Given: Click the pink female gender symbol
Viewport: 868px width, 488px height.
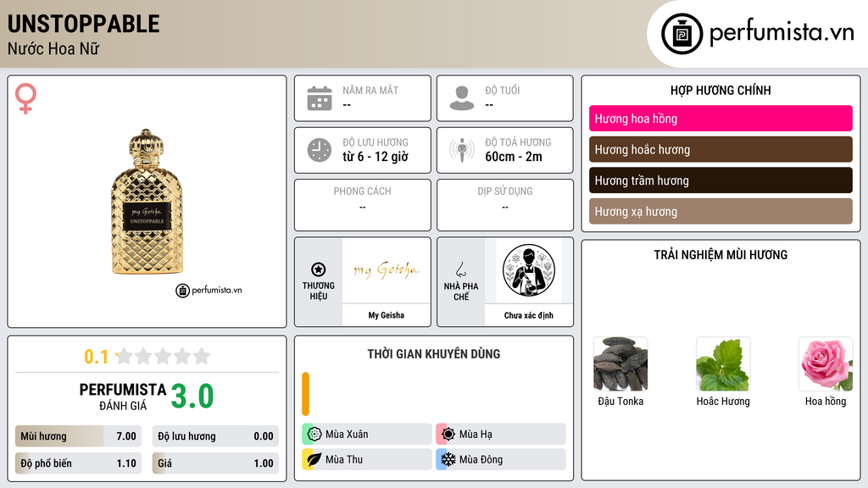Looking at the screenshot, I should coord(25,98).
